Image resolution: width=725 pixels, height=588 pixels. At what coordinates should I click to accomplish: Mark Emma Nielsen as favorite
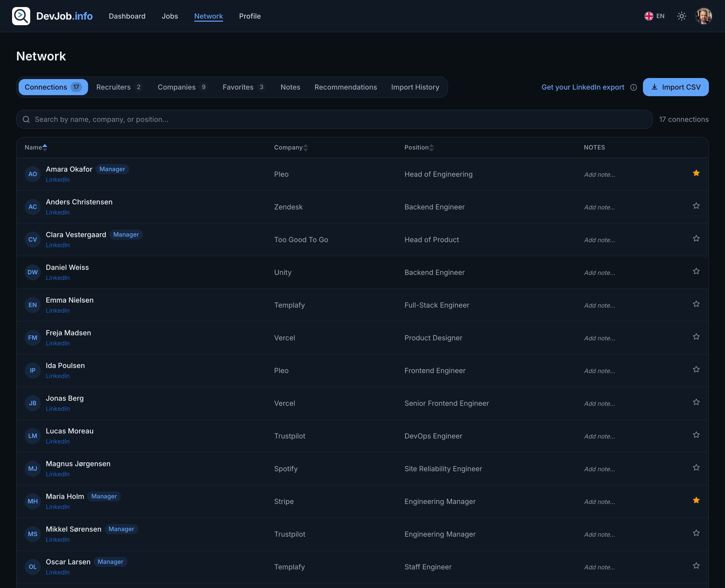click(x=696, y=304)
